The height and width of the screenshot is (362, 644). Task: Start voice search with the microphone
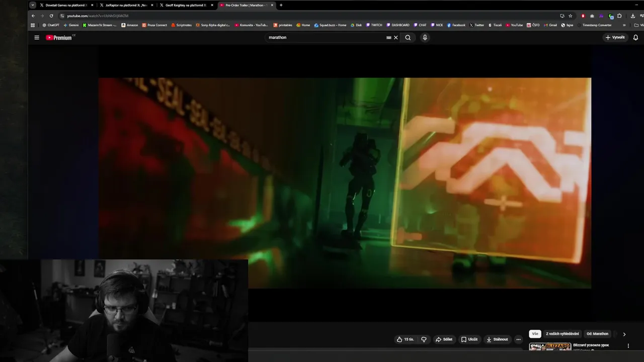coord(425,38)
